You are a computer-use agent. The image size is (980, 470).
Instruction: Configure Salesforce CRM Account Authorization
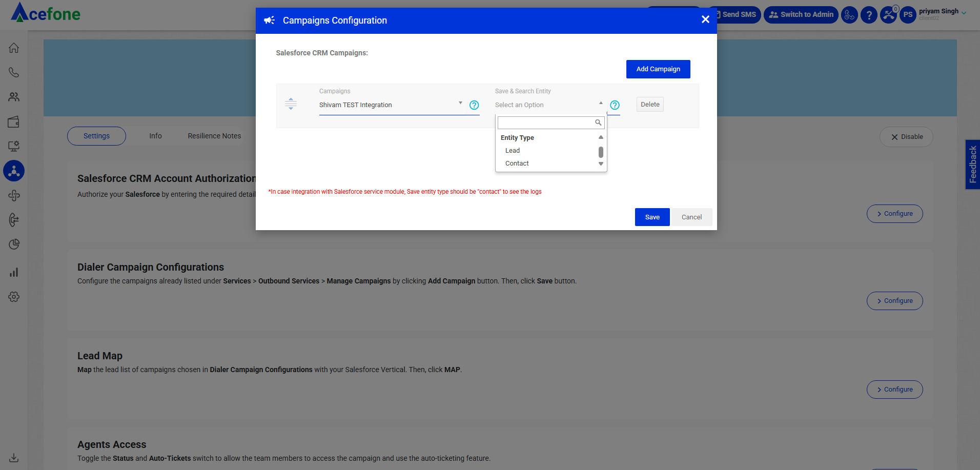point(894,214)
